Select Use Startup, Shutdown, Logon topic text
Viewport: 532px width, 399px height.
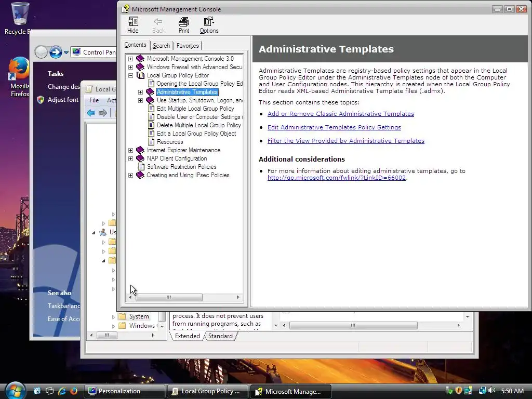tap(199, 100)
